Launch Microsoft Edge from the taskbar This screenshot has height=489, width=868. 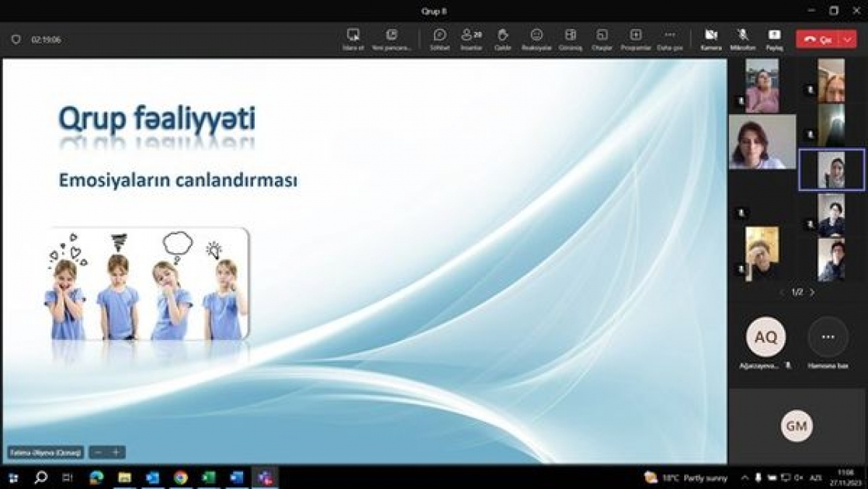click(x=96, y=477)
